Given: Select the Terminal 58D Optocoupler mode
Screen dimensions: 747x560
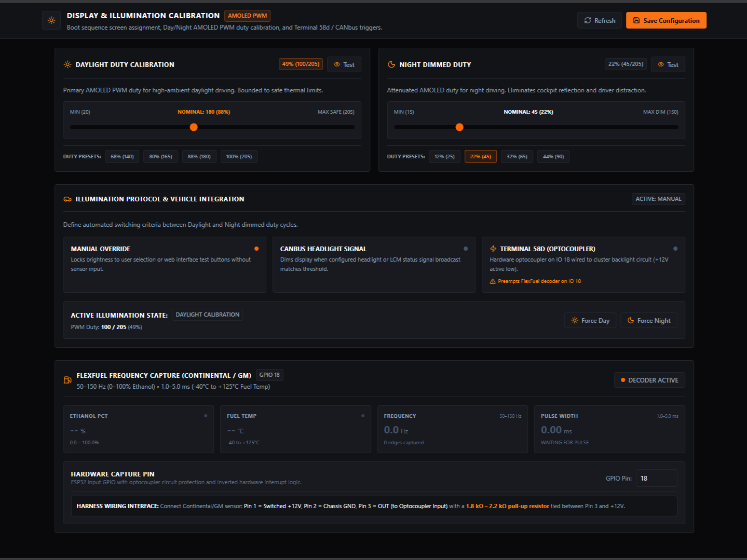Looking at the screenshot, I should 583,265.
